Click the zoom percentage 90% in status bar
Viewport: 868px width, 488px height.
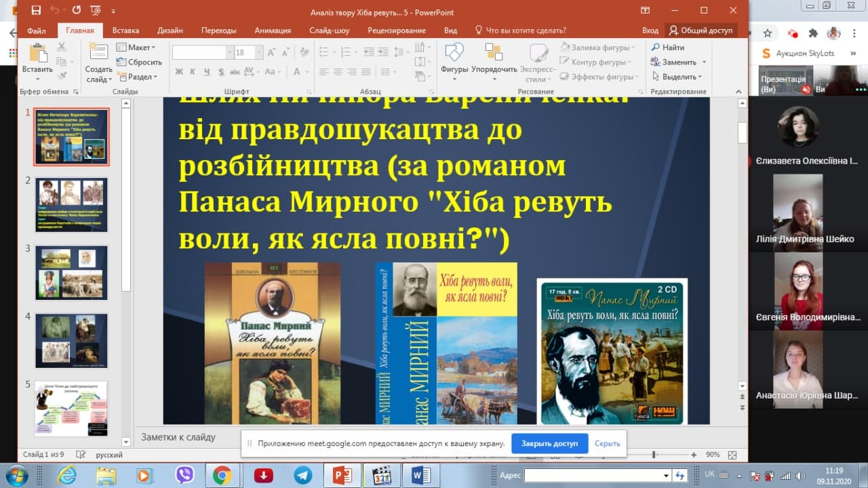coord(713,455)
